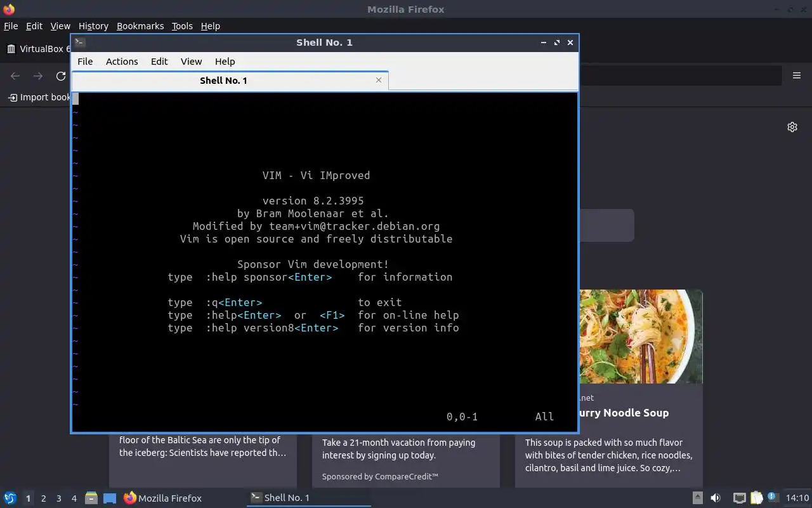Open the clipboard manager tray icon
The width and height of the screenshot is (812, 508).
pyautogui.click(x=756, y=498)
